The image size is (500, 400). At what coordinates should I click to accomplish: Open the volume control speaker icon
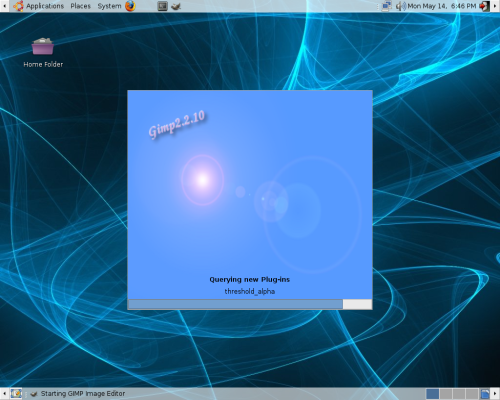click(401, 6)
